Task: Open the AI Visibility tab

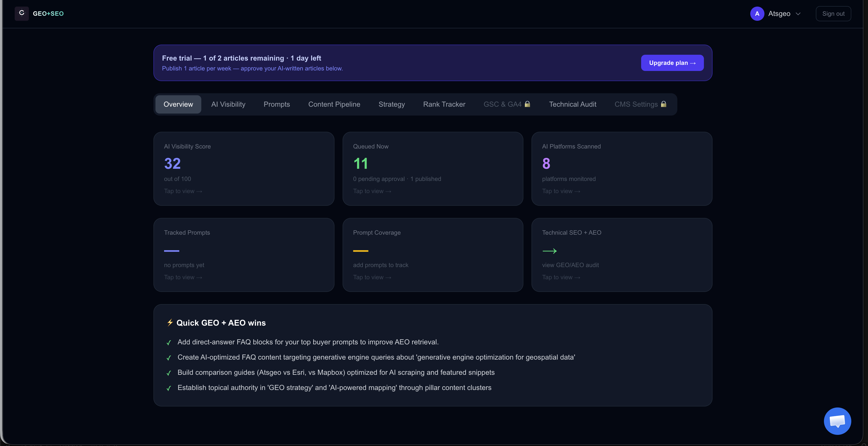Action: 228,104
